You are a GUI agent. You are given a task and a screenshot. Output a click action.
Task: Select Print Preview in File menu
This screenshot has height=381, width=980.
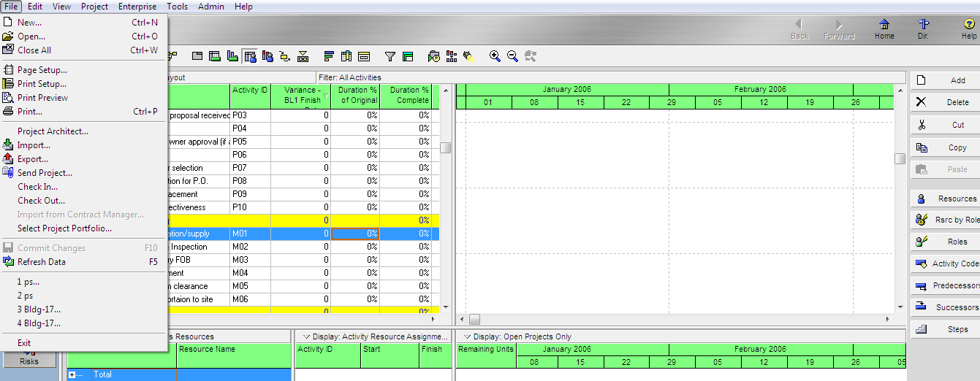pyautogui.click(x=42, y=98)
